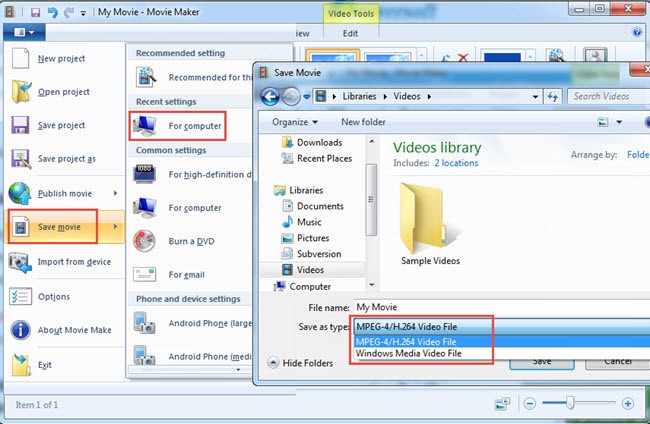
Task: Select the Video Tools contextual tab
Action: click(x=351, y=14)
